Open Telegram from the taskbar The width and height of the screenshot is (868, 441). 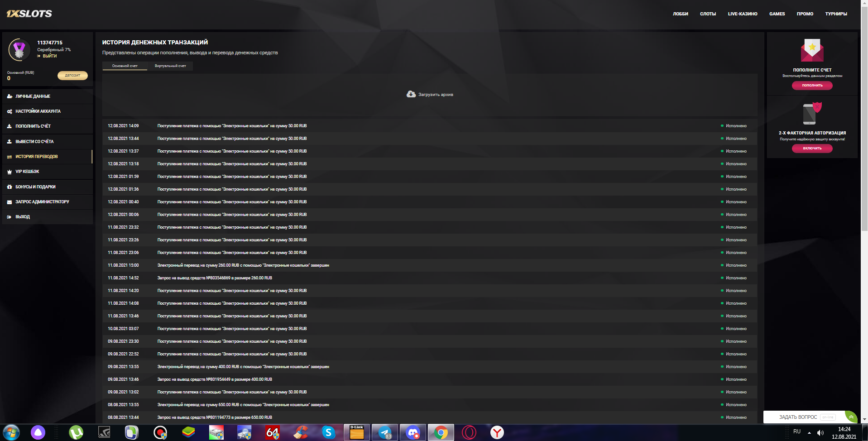pos(385,433)
